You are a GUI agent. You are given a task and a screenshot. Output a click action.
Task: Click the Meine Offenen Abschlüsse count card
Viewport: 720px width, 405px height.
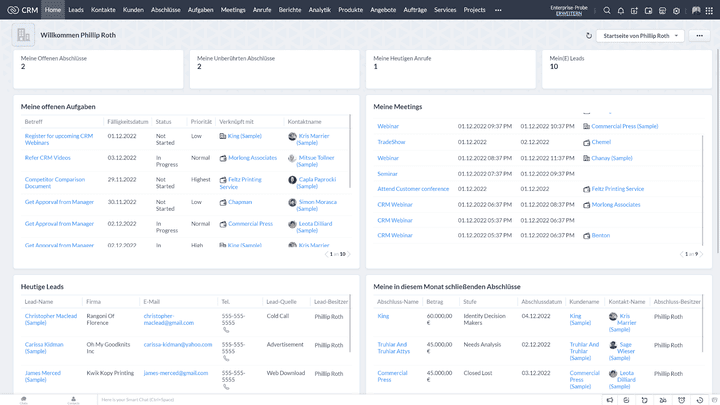pyautogui.click(x=98, y=69)
